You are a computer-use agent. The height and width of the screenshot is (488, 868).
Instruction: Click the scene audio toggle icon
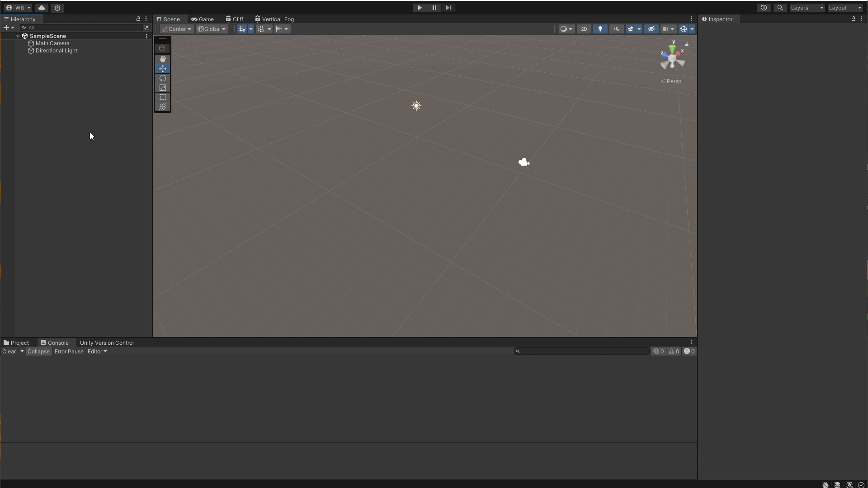click(x=616, y=28)
